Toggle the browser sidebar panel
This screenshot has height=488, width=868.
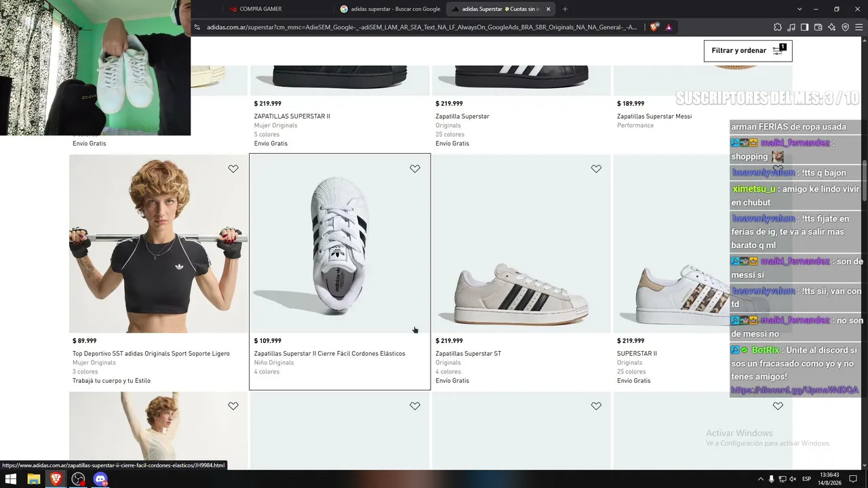pos(805,27)
